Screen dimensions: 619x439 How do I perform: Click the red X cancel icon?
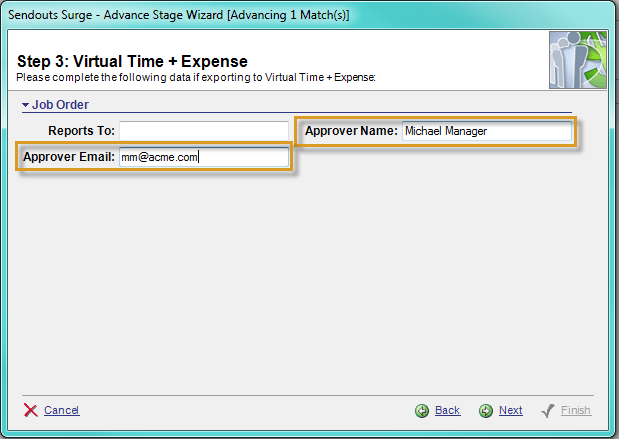(30, 411)
